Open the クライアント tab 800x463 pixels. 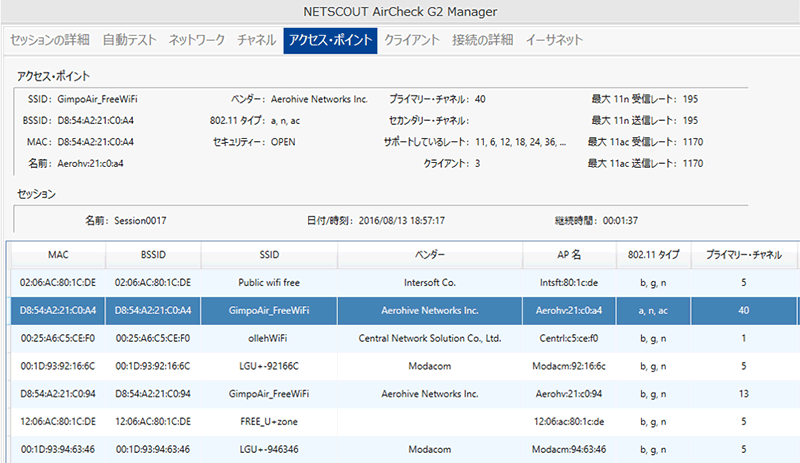tap(412, 40)
